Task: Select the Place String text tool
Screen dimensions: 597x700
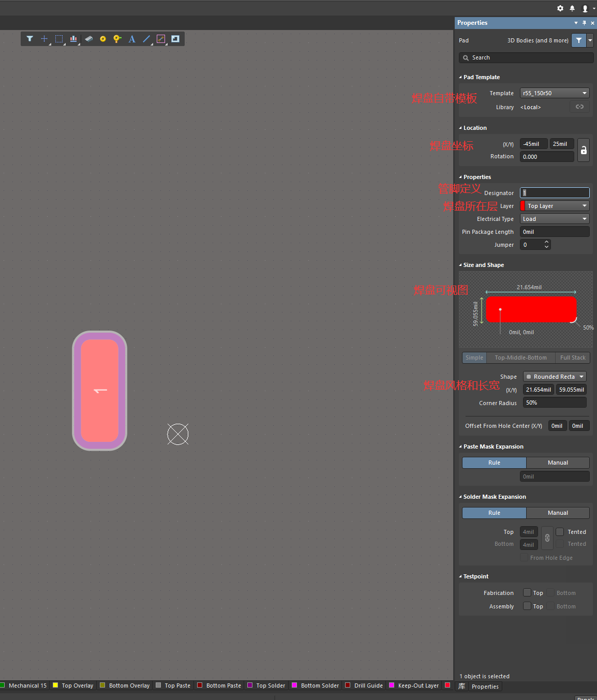Action: (132, 39)
